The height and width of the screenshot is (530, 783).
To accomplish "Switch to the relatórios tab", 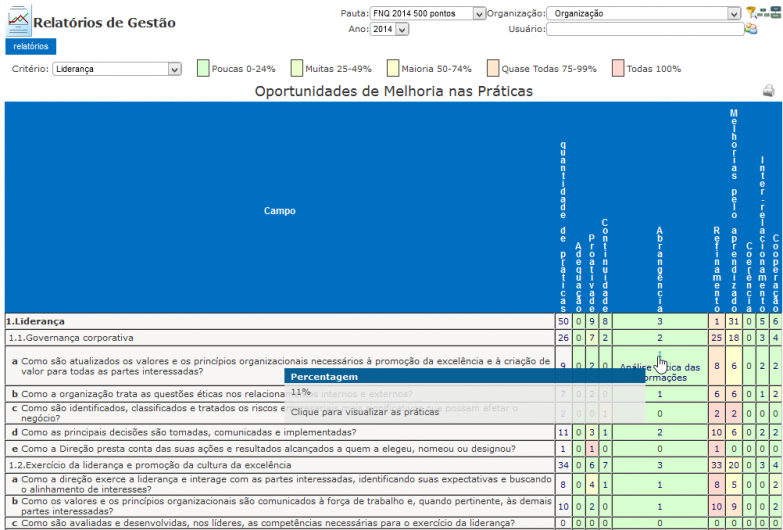I will click(x=31, y=46).
